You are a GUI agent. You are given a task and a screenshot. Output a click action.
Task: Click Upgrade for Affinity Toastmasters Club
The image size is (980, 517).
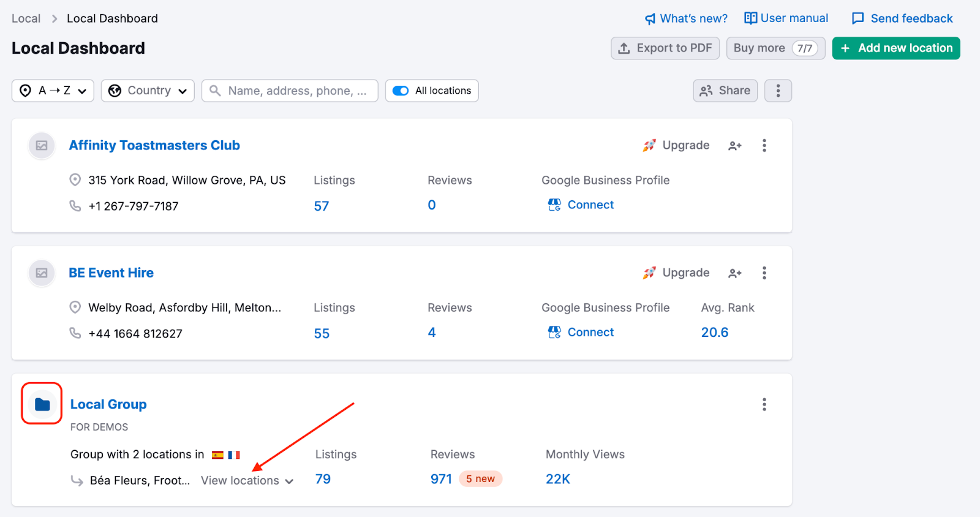[x=676, y=145]
